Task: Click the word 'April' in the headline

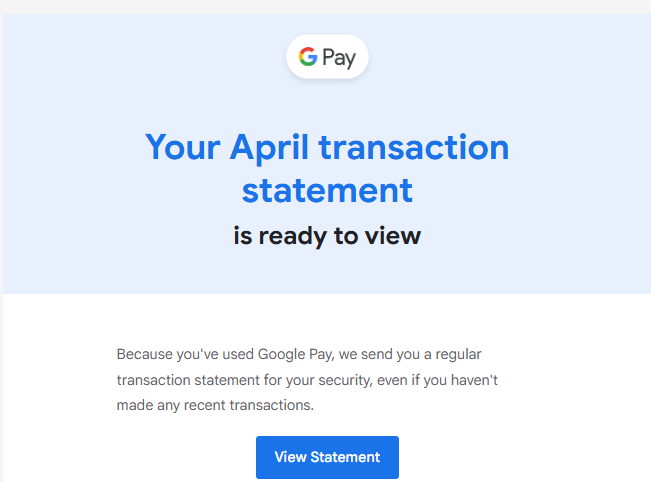Action: (x=269, y=149)
